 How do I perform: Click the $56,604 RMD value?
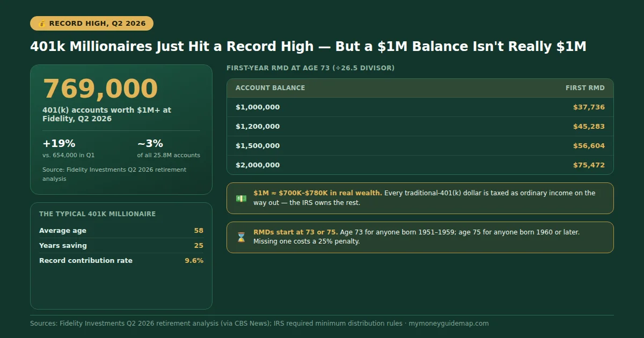pos(589,146)
